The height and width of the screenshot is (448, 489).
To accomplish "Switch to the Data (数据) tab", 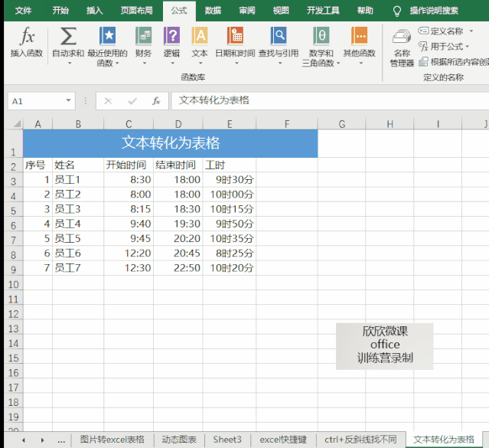I will click(213, 11).
